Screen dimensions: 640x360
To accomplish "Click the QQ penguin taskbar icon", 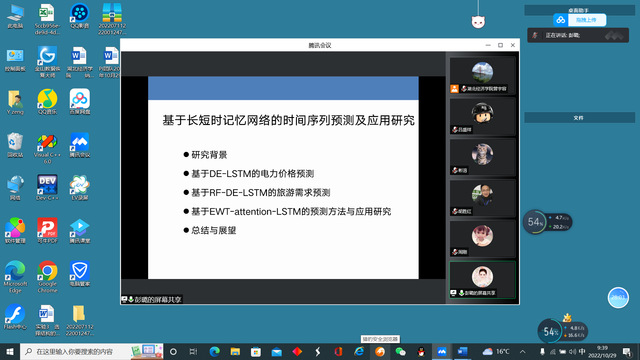I will pyautogui.click(x=421, y=351).
